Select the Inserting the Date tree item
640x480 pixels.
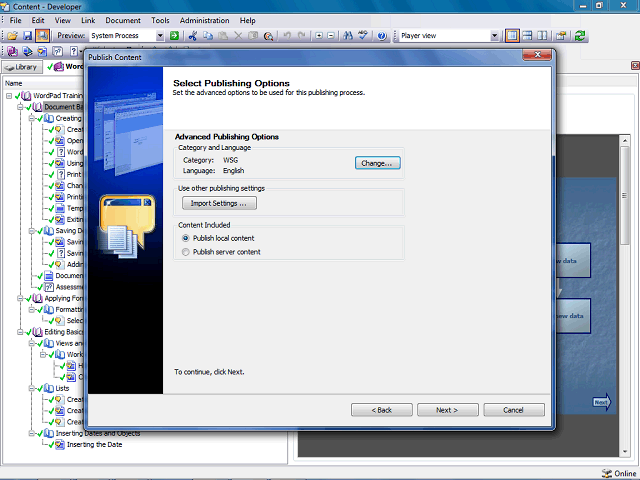pyautogui.click(x=94, y=444)
